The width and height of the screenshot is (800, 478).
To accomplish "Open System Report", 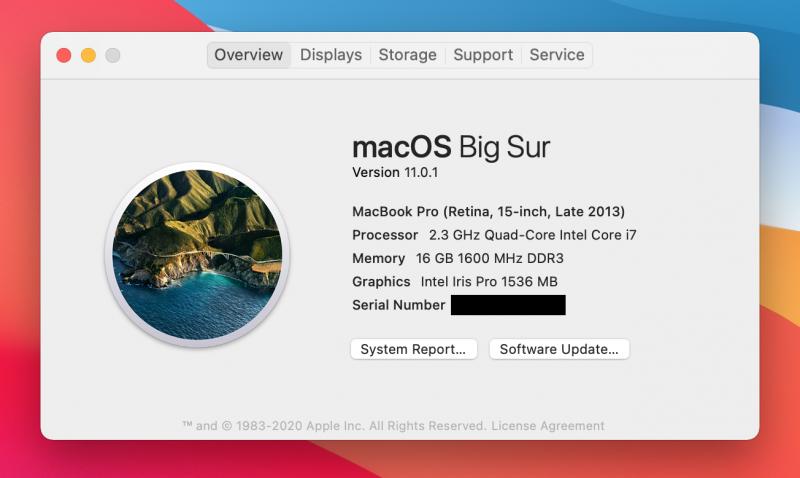I will click(x=413, y=349).
